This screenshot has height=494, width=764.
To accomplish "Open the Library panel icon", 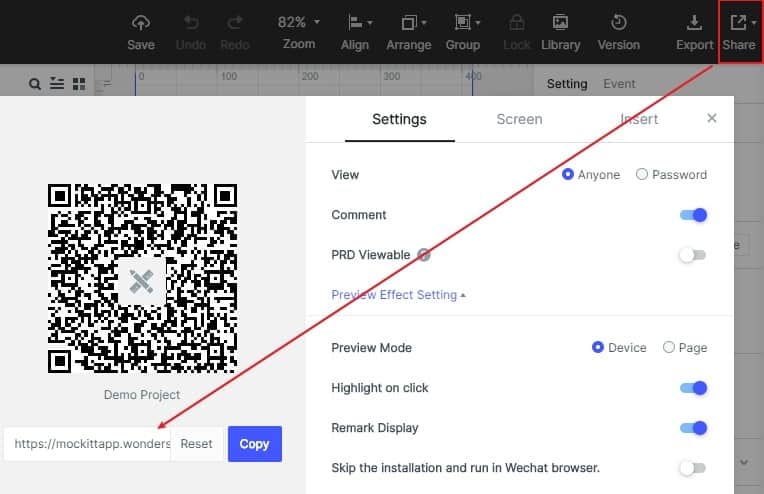I will pos(560,22).
